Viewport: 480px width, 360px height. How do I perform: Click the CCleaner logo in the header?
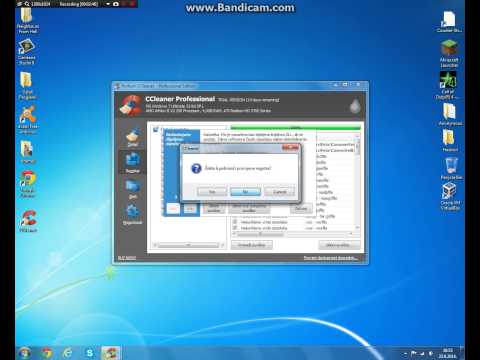(x=131, y=106)
